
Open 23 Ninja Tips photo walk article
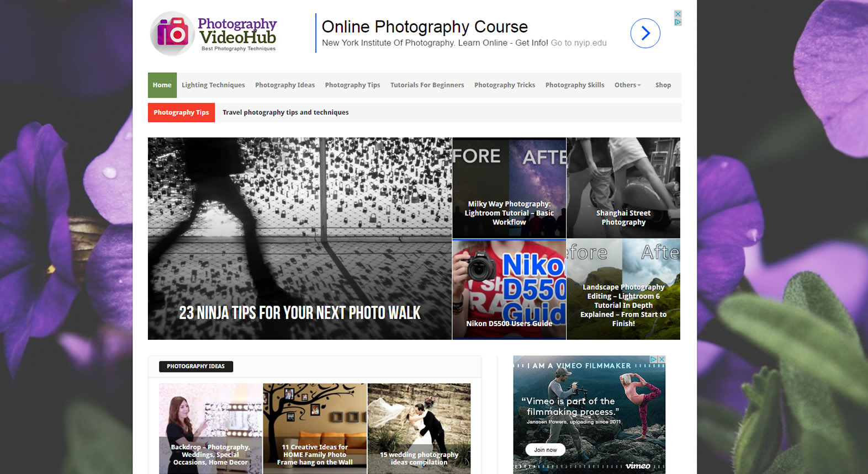[x=300, y=238]
